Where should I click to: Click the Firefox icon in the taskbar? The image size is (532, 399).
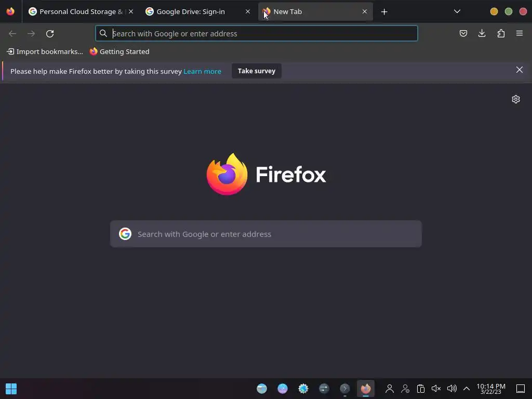(365, 389)
